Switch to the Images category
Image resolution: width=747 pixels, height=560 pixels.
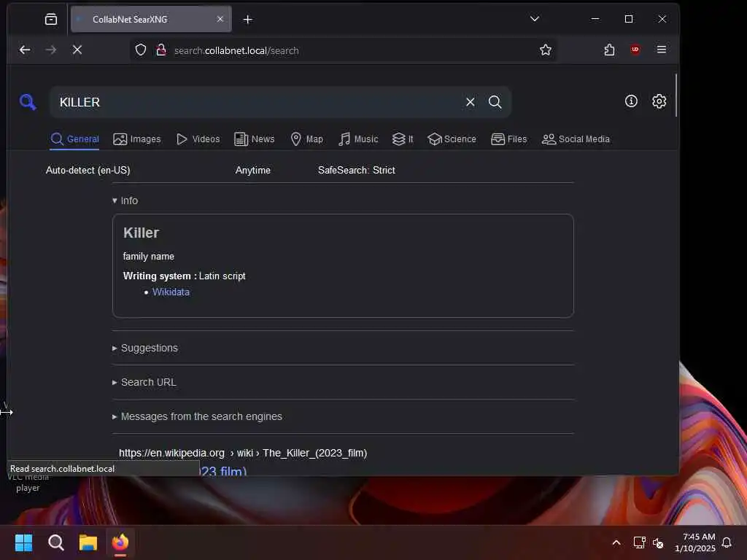coord(136,139)
